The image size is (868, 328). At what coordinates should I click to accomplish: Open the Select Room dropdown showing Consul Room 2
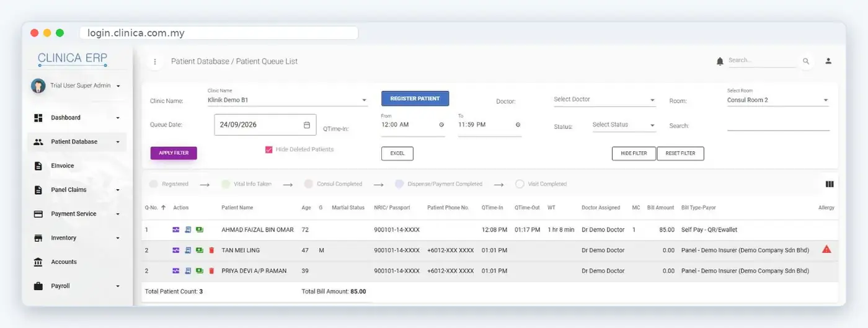click(778, 100)
